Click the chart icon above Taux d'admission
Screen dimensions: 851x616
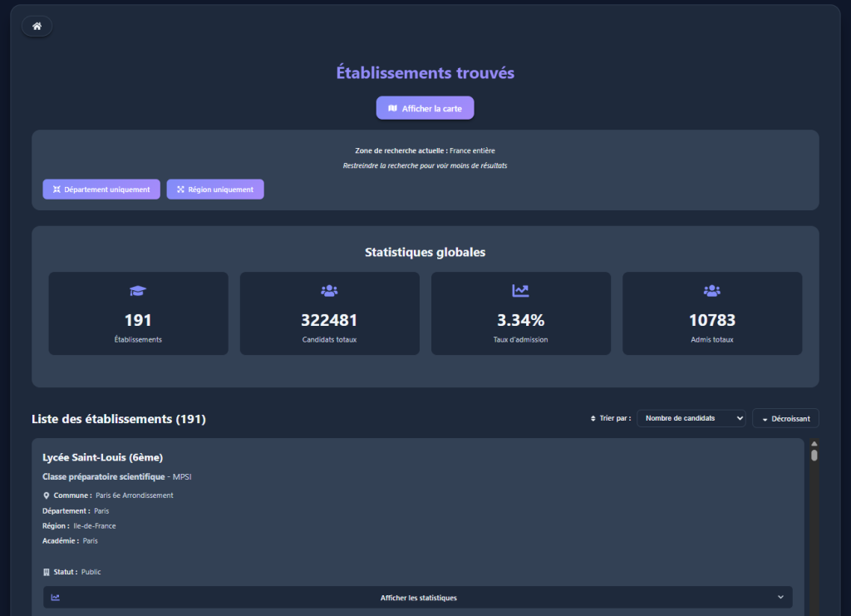click(x=520, y=291)
